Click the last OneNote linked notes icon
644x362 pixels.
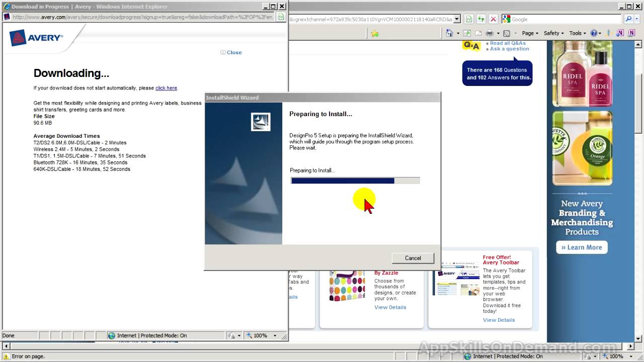632,33
